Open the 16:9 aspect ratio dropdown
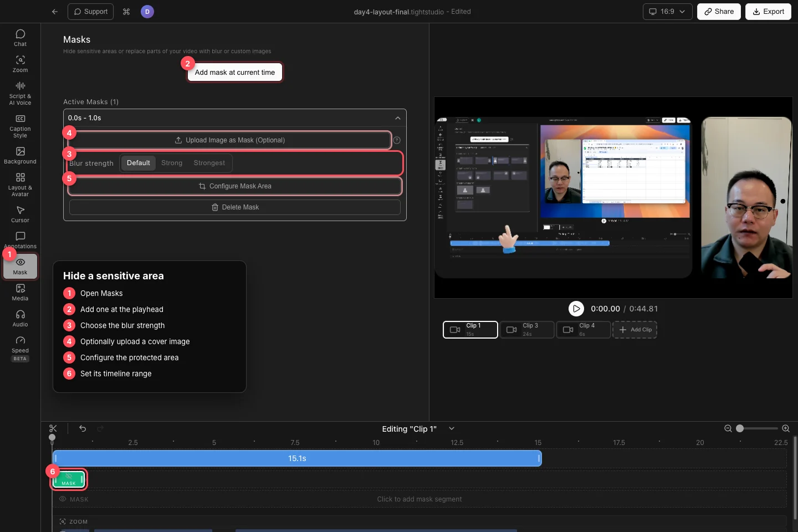798x532 pixels. 668,12
